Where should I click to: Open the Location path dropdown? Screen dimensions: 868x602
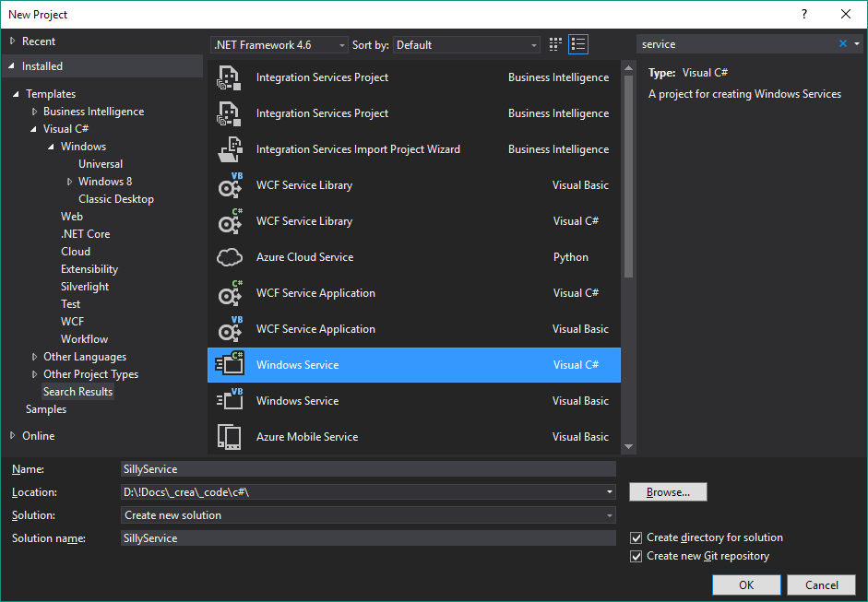(610, 492)
